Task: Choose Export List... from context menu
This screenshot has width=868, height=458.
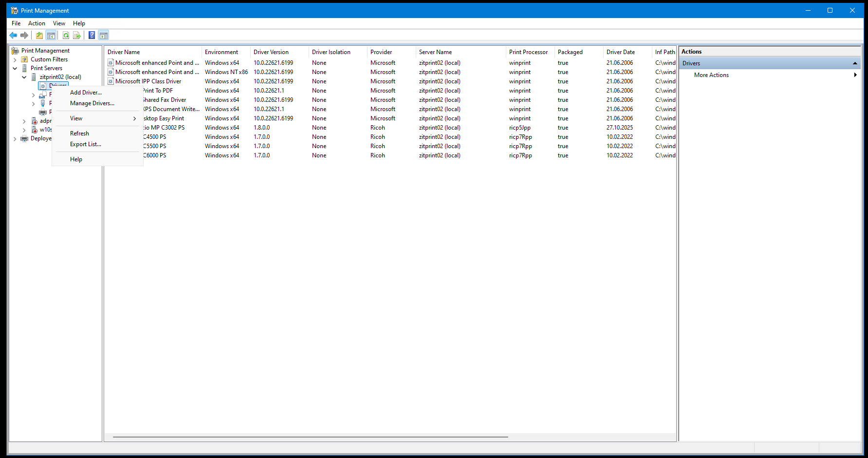Action: click(86, 144)
